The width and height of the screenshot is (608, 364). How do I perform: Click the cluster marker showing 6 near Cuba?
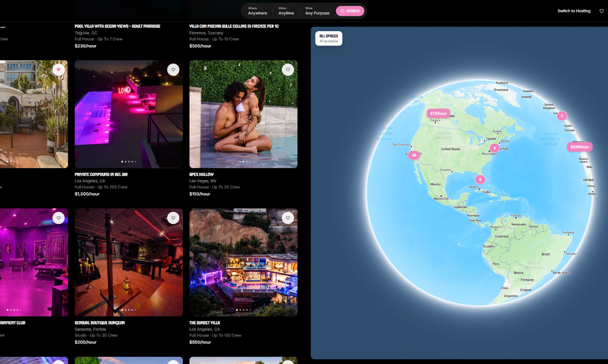(x=480, y=179)
